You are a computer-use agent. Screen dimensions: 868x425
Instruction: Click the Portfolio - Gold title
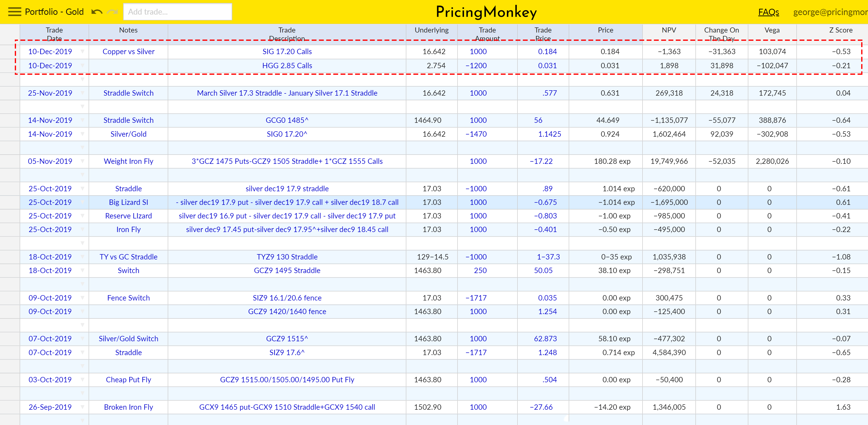pos(54,12)
